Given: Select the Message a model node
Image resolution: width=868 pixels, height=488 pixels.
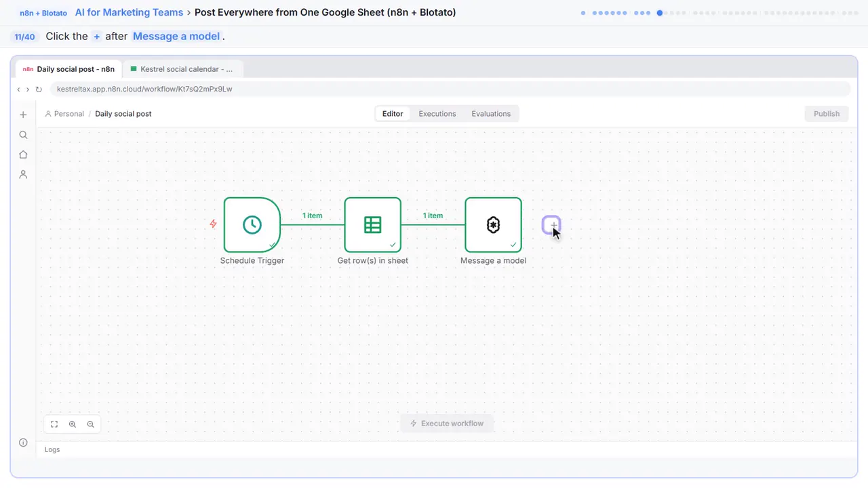Looking at the screenshot, I should pos(493,225).
